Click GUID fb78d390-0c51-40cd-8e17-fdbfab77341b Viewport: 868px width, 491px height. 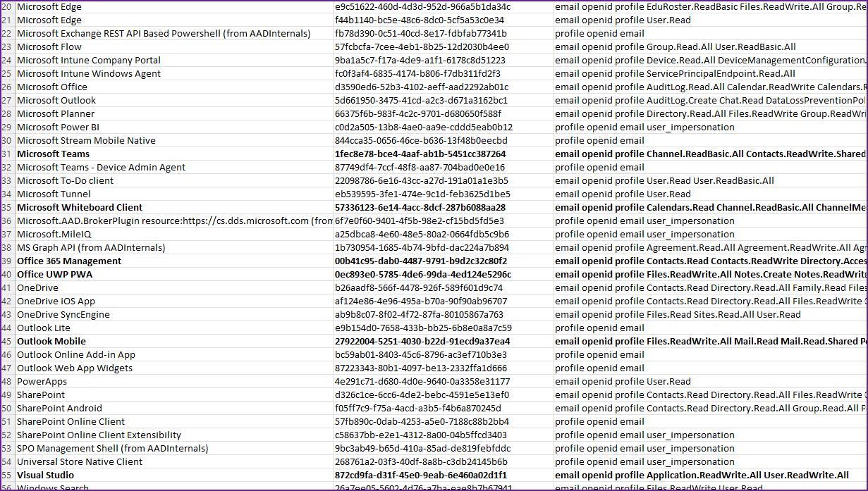pos(443,34)
